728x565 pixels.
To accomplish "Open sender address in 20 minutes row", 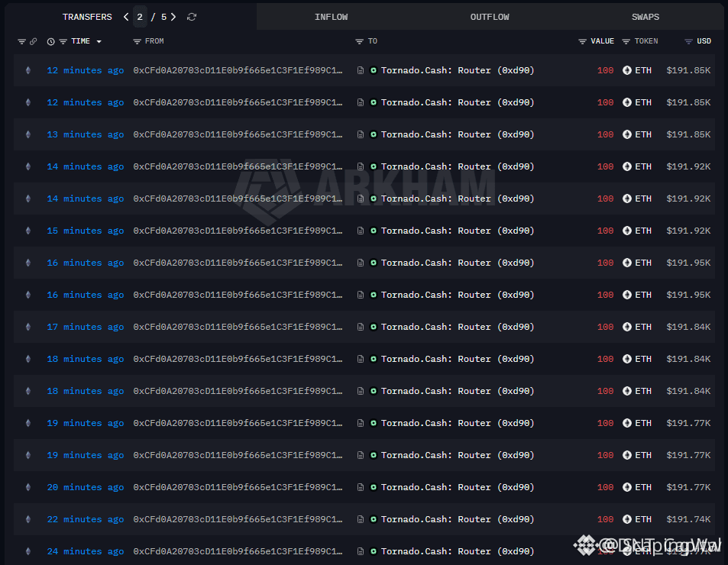I will tap(238, 487).
